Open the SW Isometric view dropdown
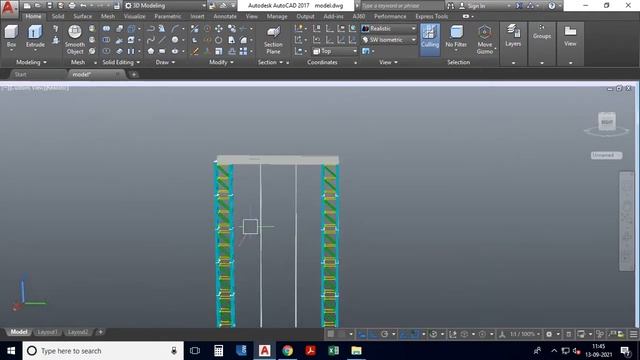 (389, 40)
